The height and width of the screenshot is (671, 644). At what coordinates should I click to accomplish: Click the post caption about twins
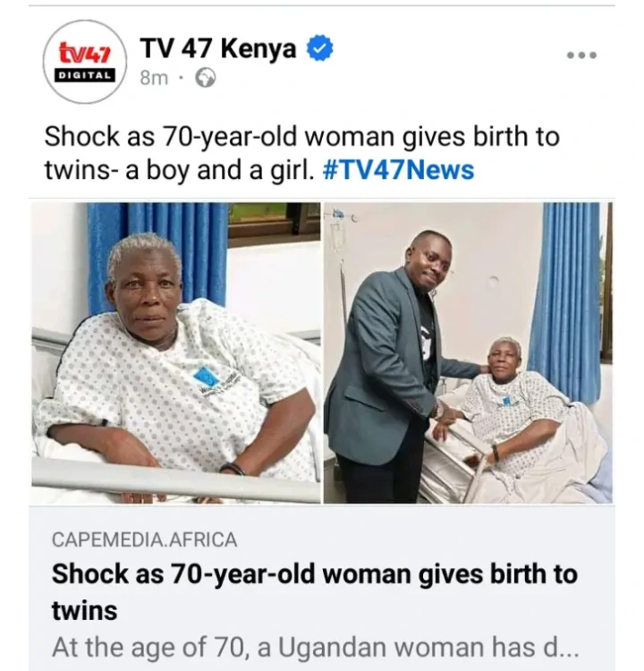(x=302, y=153)
